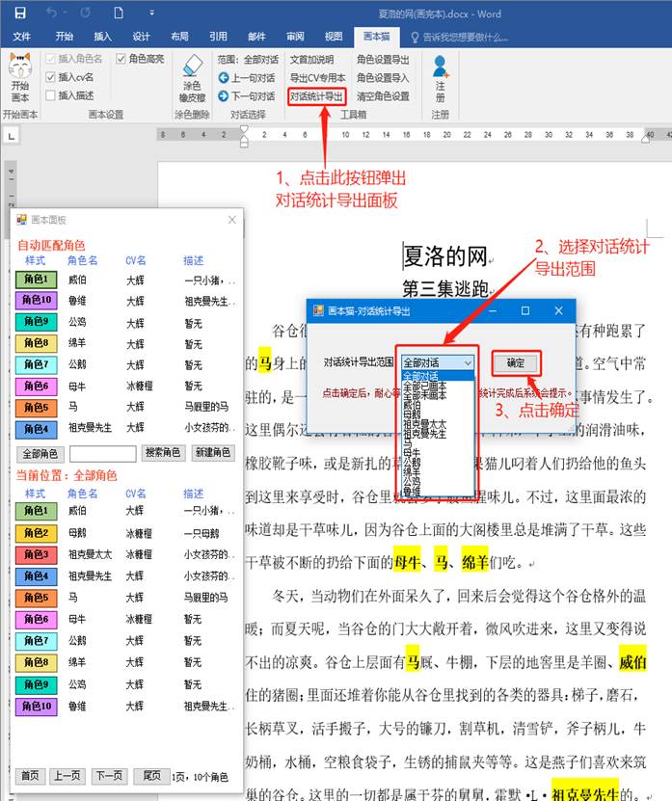Click the first-line indent marker on ruler
672x801 pixels.
click(244, 130)
